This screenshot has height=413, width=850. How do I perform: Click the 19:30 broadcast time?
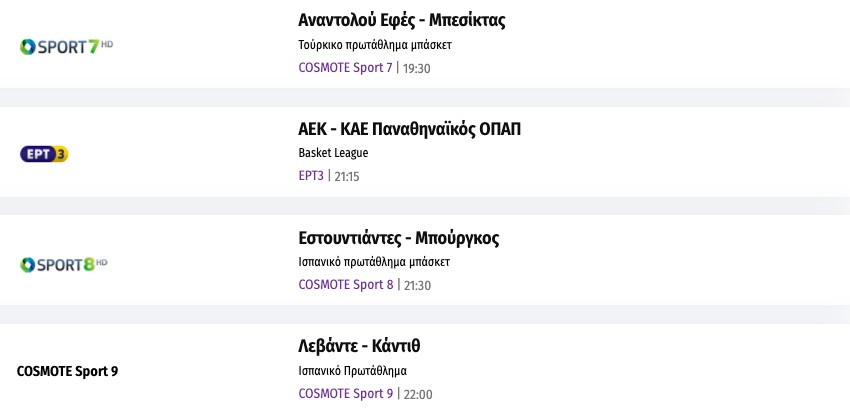tap(416, 69)
